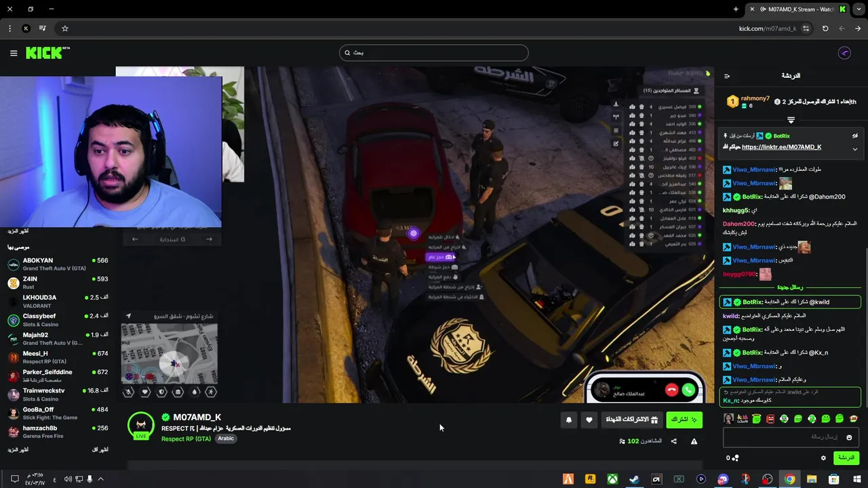
Task: Click khhugg5 username in chat
Action: [x=736, y=210]
